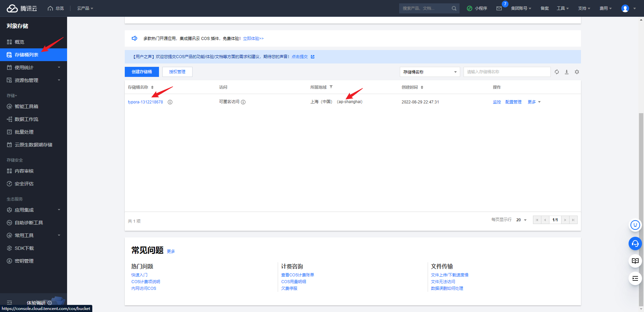Viewport: 644px width, 312px height.
Task: Open the 小程序 mini program link
Action: (x=477, y=8)
